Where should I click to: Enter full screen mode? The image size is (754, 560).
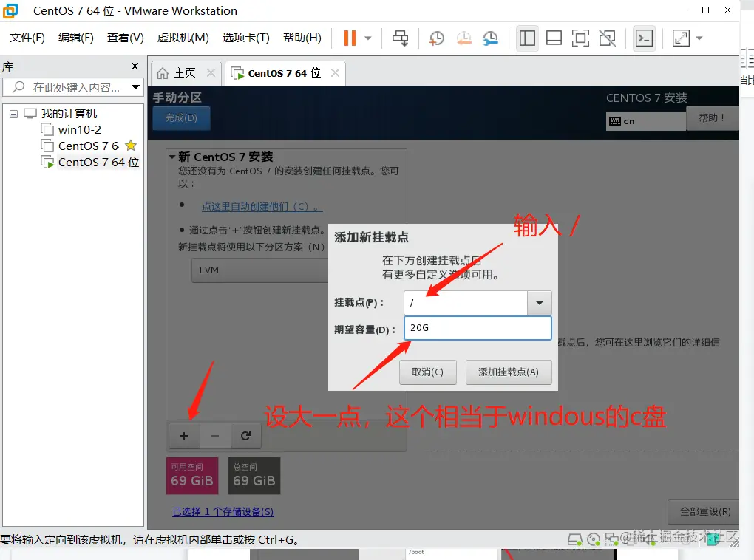click(x=580, y=38)
